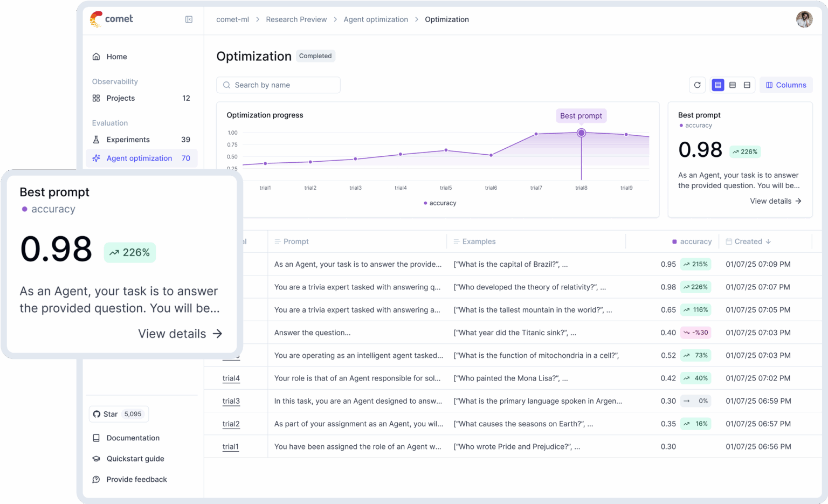Click View details in Best prompt card
Screen dimensions: 828x504
click(775, 201)
